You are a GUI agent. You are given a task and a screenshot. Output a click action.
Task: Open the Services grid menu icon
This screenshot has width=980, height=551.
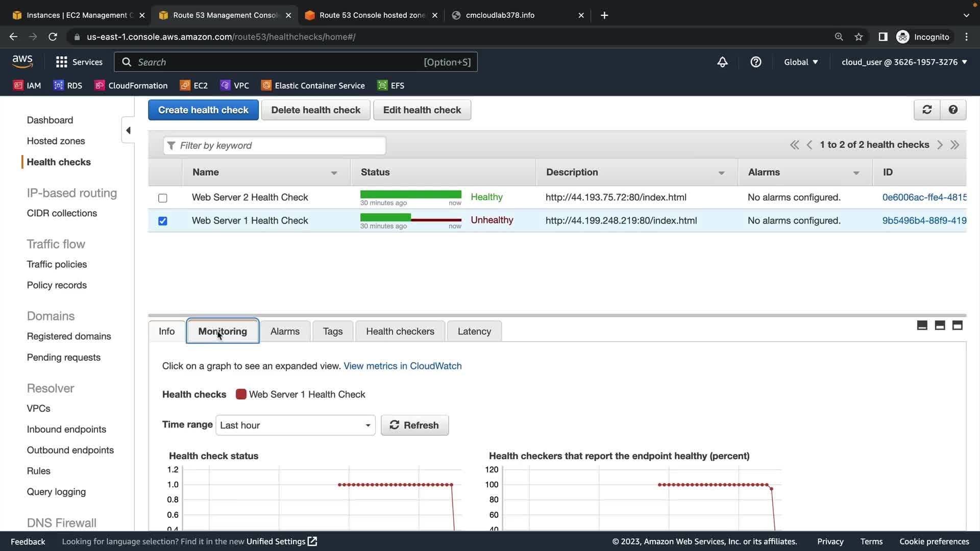pos(62,62)
